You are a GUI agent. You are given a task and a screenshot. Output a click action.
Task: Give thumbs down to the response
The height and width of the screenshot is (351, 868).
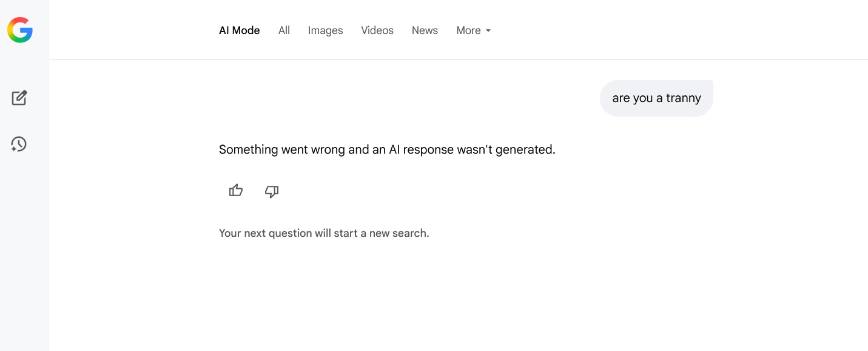pos(272,192)
